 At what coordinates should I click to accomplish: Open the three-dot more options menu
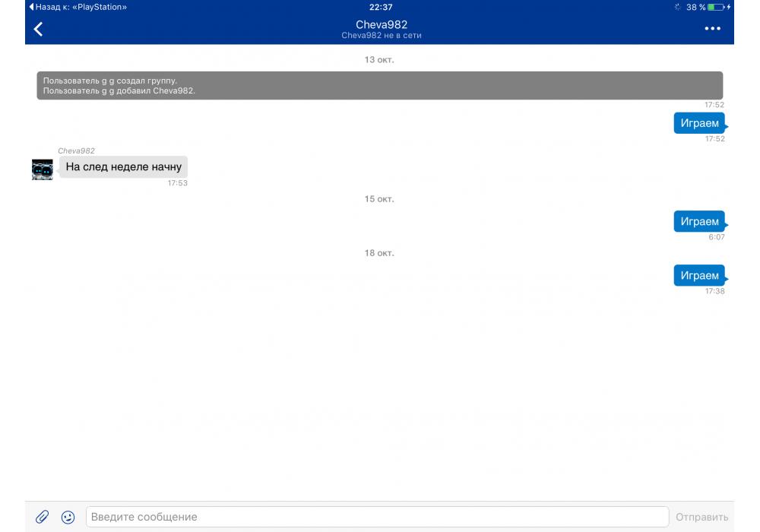tap(712, 29)
